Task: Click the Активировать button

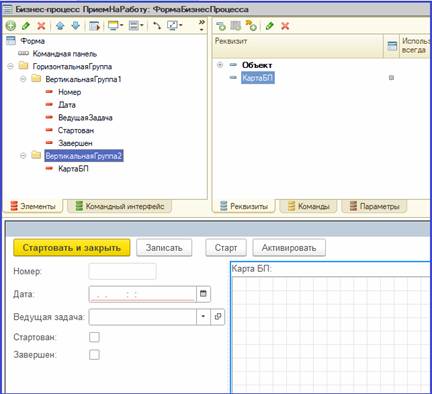Action: tap(289, 248)
